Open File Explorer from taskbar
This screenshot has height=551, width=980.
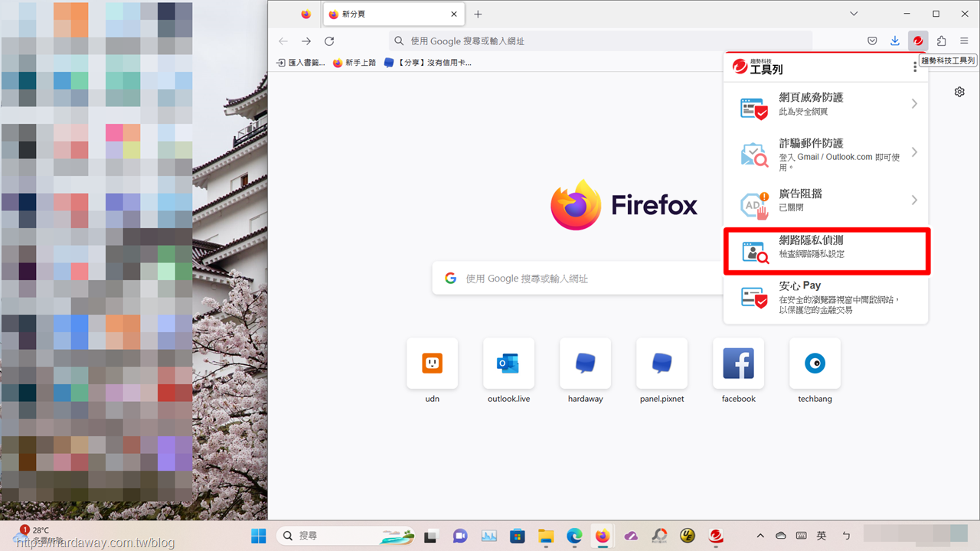coord(546,536)
